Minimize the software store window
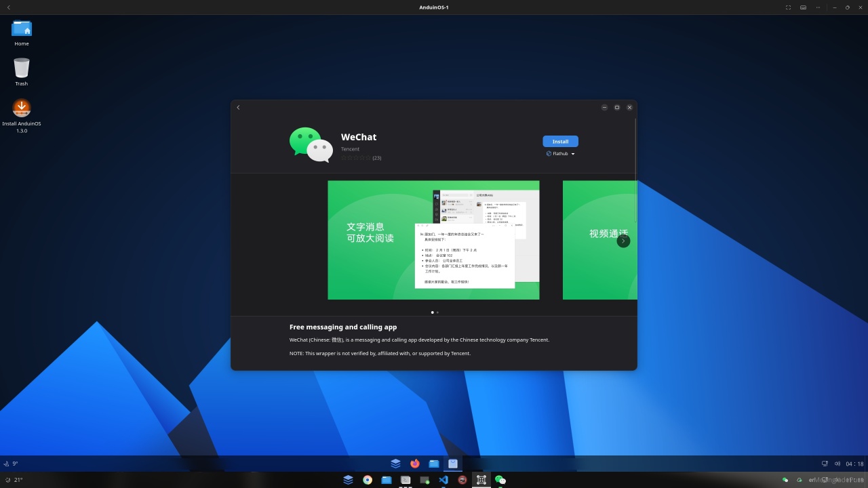Viewport: 868px width, 488px height. [604, 107]
